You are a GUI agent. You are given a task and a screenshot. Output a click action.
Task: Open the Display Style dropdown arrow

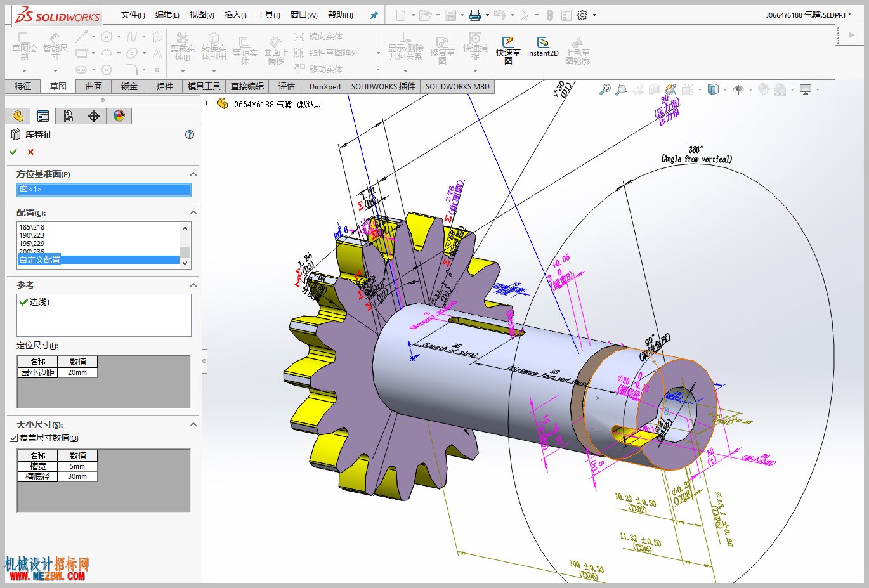(725, 89)
